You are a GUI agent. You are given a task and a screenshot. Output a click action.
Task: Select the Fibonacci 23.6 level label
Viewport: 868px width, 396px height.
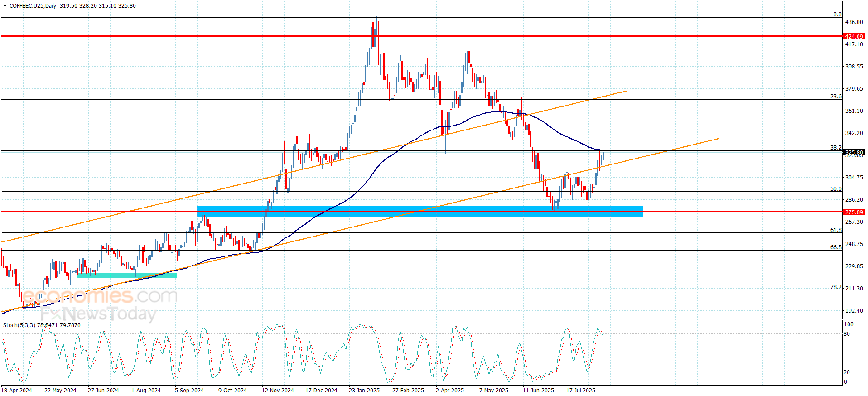coord(836,97)
